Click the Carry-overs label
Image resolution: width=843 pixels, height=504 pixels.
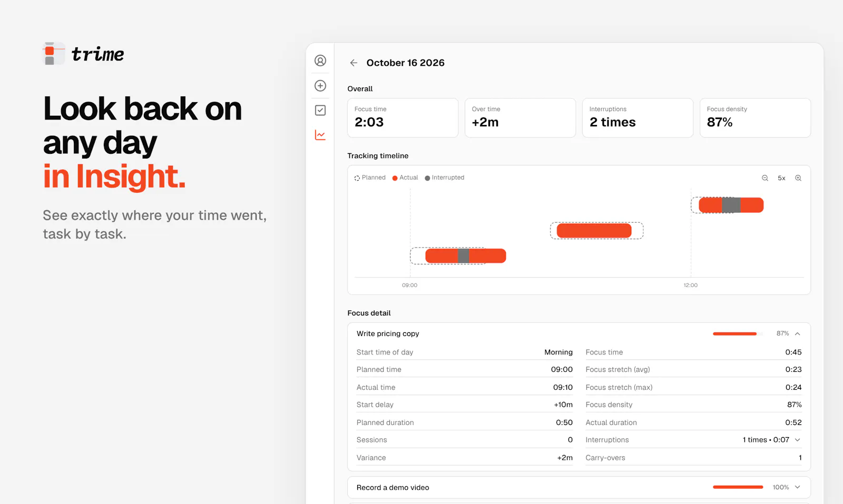[605, 458]
